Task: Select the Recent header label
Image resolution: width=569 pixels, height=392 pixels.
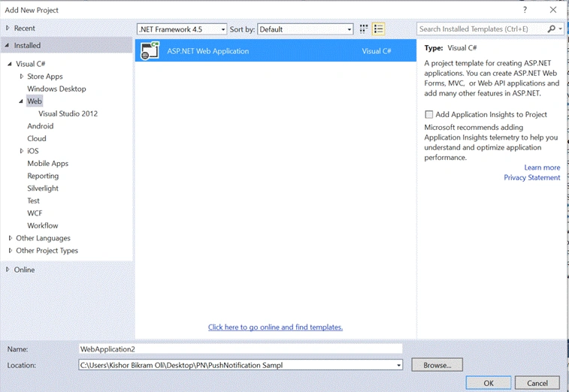Action: (25, 28)
